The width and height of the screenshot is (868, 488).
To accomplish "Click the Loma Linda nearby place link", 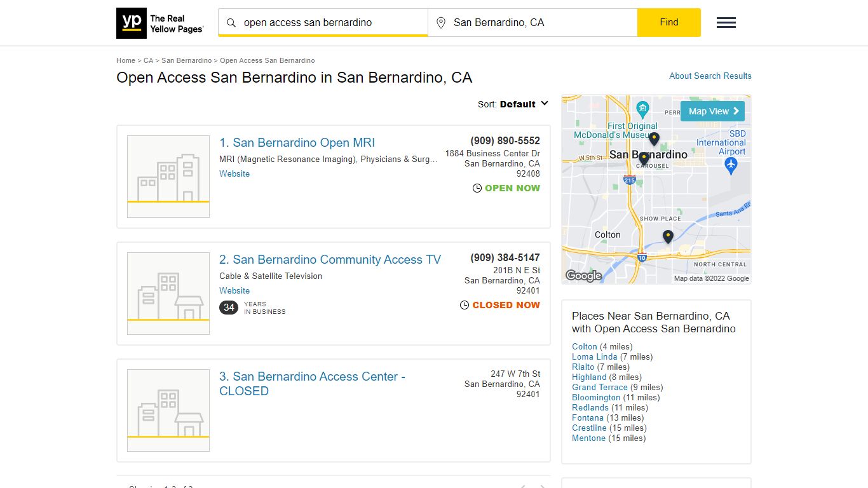I will click(x=595, y=356).
